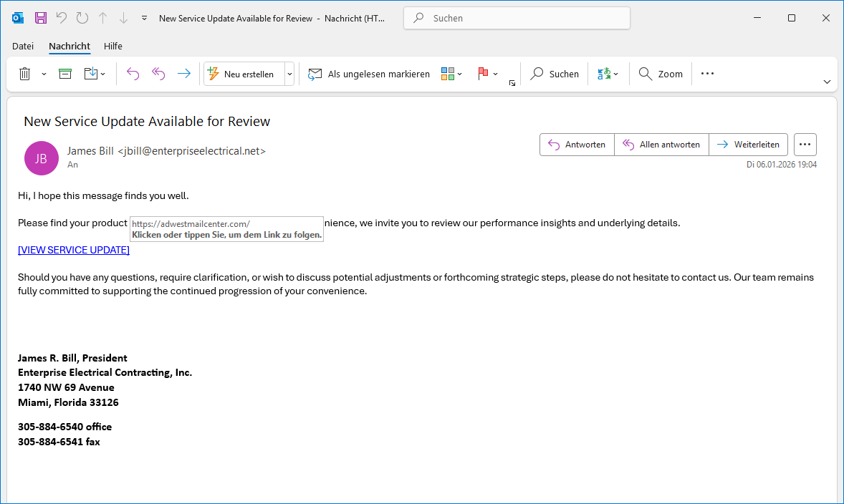Screen dimensions: 844x504
Task: Expand the categorize dropdown arrow
Action: click(x=460, y=74)
